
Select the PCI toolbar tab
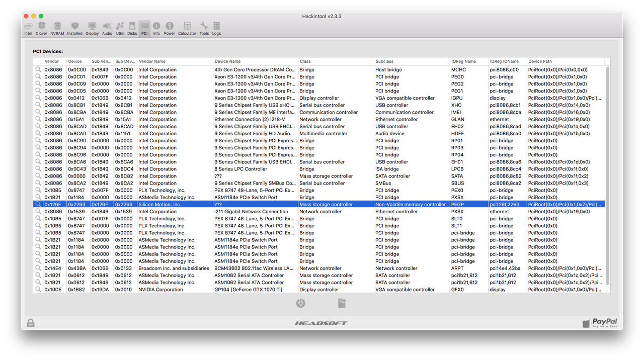(144, 28)
